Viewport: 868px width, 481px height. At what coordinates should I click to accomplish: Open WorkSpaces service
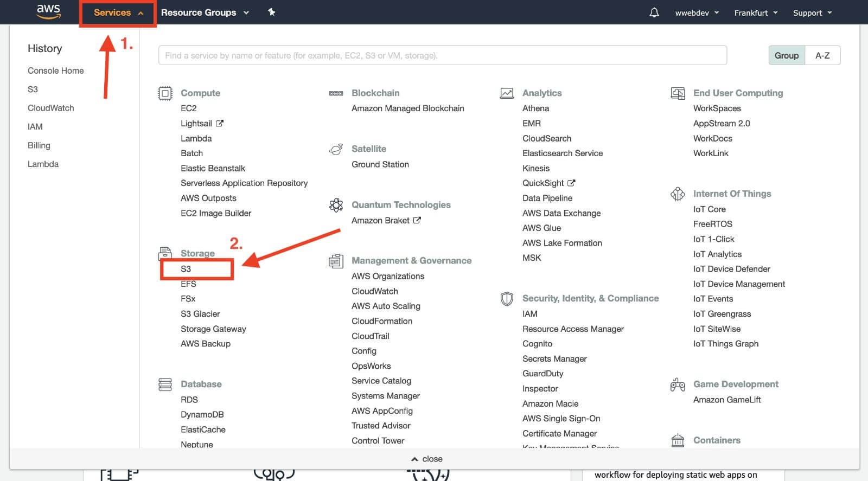717,108
